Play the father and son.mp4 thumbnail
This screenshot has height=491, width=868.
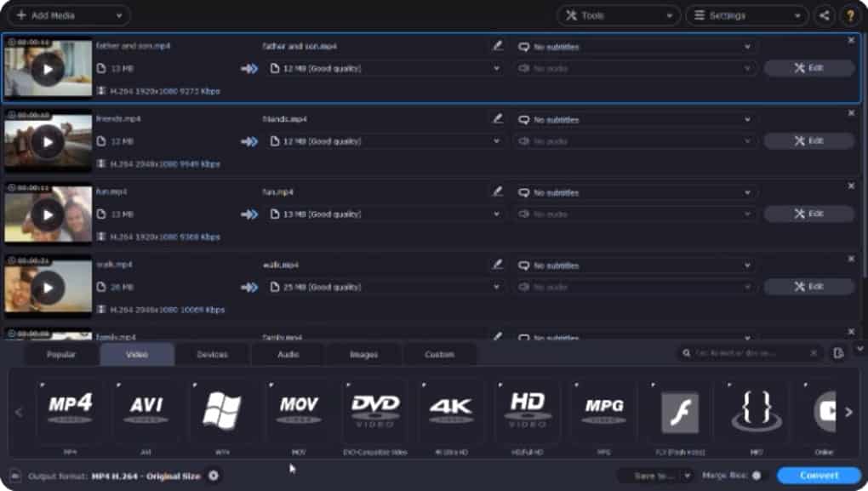pos(48,69)
